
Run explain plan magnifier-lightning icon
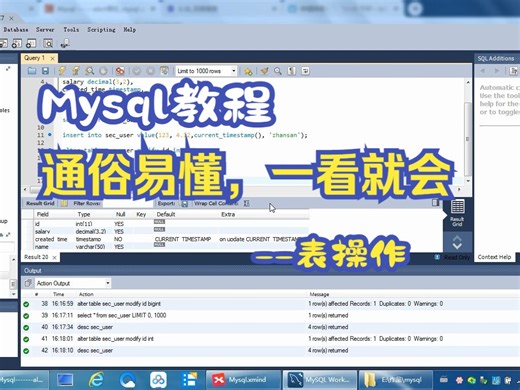(x=89, y=71)
